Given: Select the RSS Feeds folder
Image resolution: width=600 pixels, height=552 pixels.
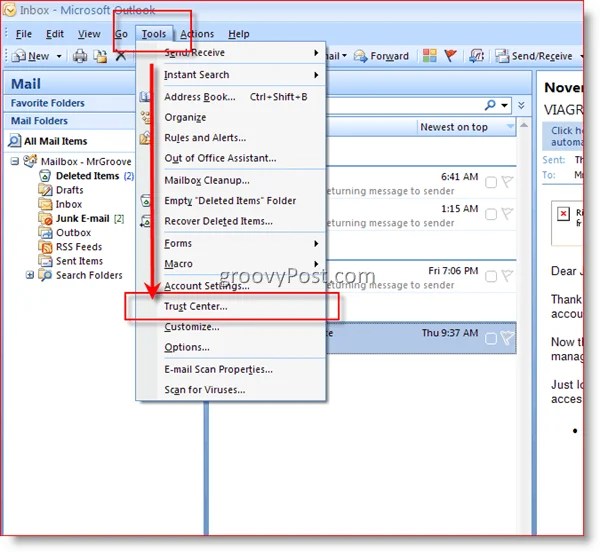Looking at the screenshot, I should pyautogui.click(x=70, y=247).
